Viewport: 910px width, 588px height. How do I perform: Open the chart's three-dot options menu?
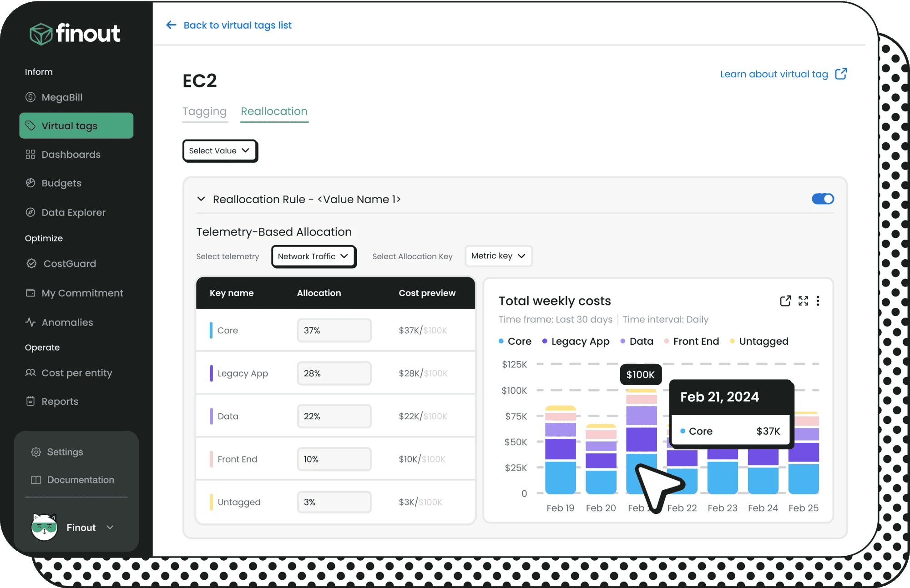pyautogui.click(x=819, y=301)
